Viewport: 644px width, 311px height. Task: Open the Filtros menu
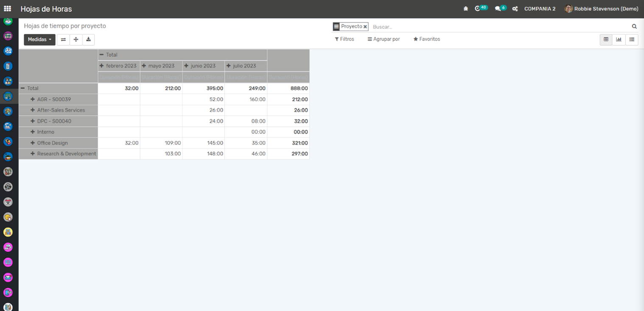coord(344,39)
